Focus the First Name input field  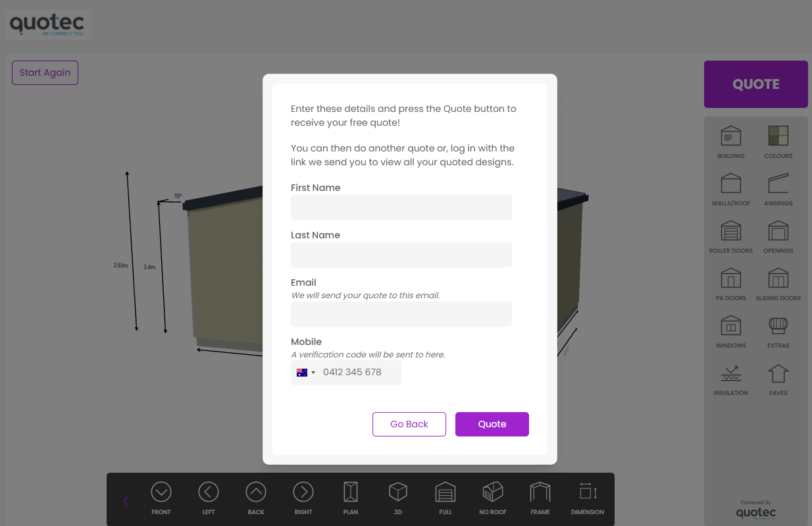pyautogui.click(x=401, y=207)
